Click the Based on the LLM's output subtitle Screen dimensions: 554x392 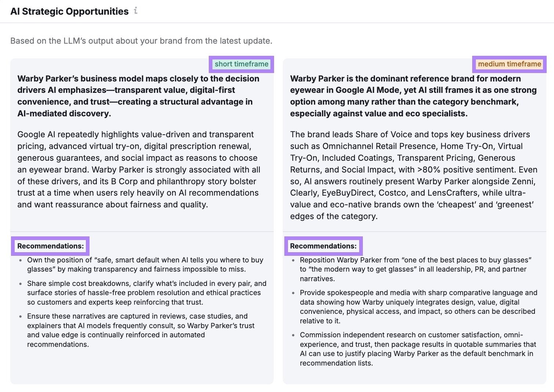(x=141, y=41)
